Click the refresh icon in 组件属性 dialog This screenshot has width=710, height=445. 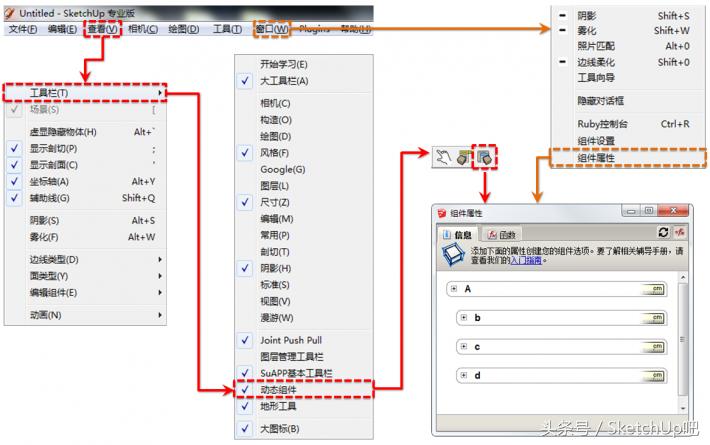coord(663,232)
